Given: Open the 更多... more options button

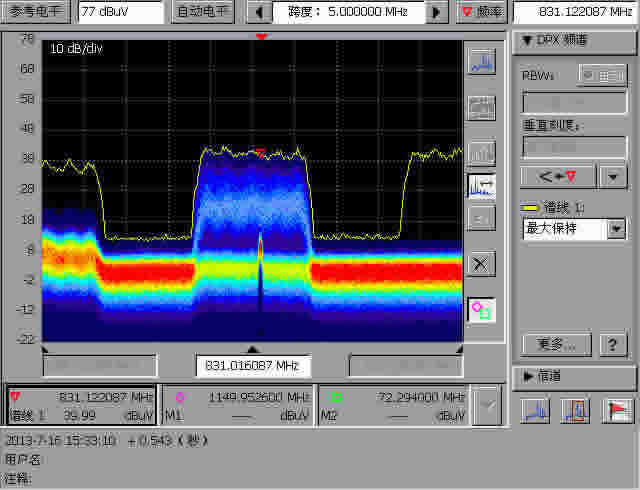Looking at the screenshot, I should pos(556,344).
